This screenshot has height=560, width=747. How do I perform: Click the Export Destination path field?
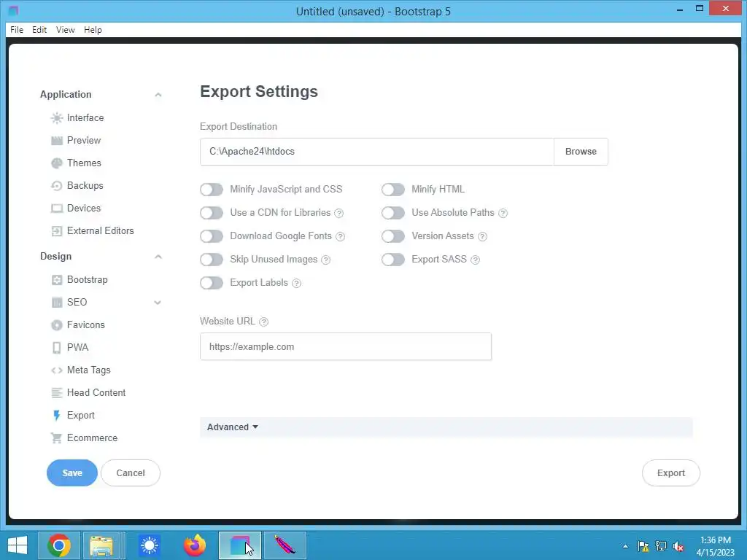377,152
